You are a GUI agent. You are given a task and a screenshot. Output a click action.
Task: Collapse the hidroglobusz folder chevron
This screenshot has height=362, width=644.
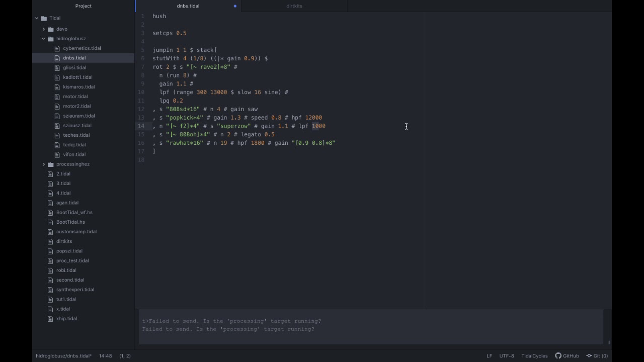(44, 39)
